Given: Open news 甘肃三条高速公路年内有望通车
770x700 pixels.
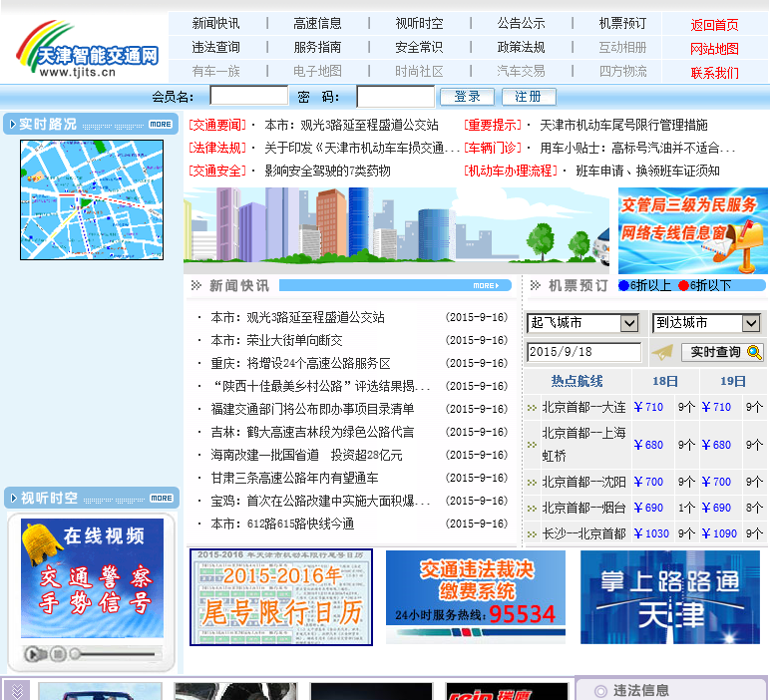Looking at the screenshot, I should (x=294, y=478).
